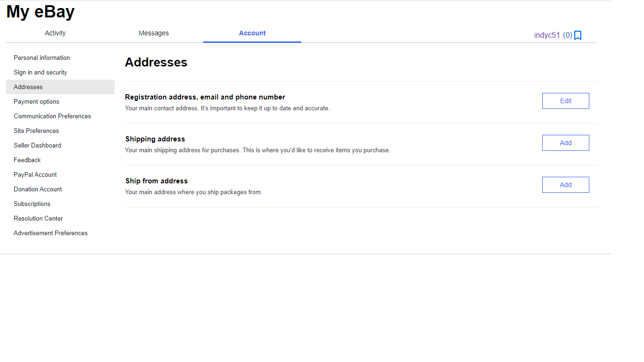Open the Seller Dashboard link
This screenshot has height=362, width=644.
click(37, 145)
